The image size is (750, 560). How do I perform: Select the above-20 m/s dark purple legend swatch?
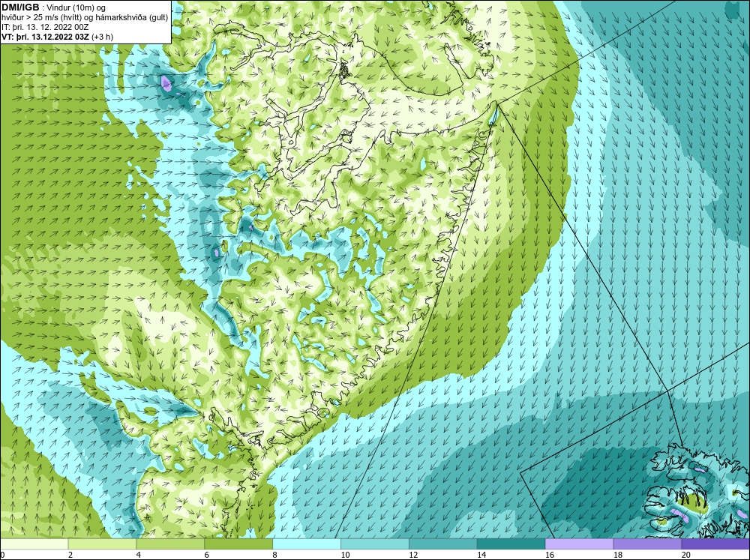coord(715,544)
